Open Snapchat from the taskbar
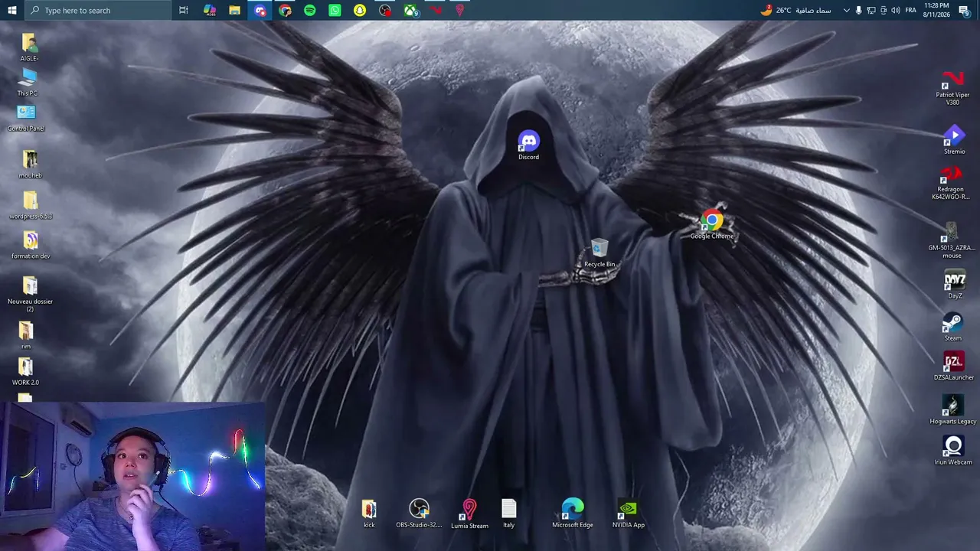The width and height of the screenshot is (980, 551). [x=360, y=10]
